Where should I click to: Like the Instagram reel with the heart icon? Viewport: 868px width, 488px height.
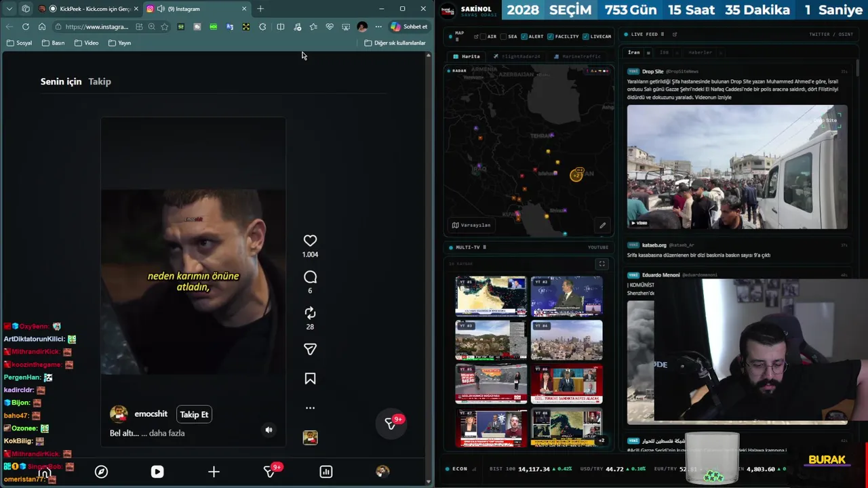(310, 241)
